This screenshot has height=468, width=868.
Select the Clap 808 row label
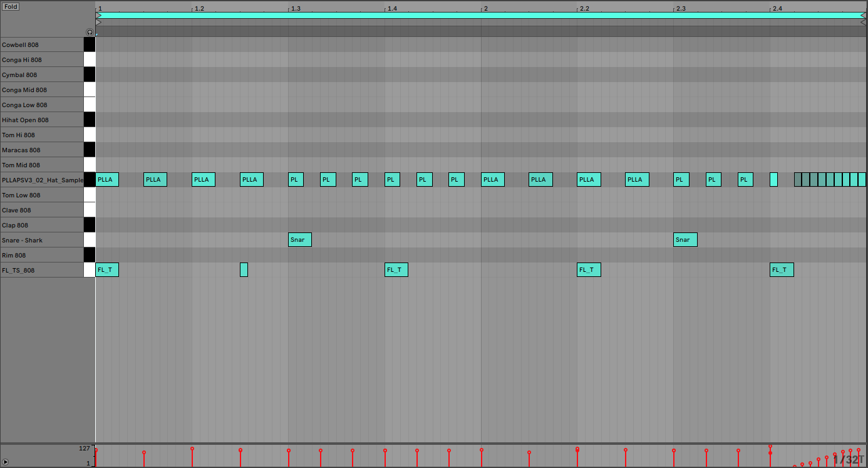(x=42, y=225)
